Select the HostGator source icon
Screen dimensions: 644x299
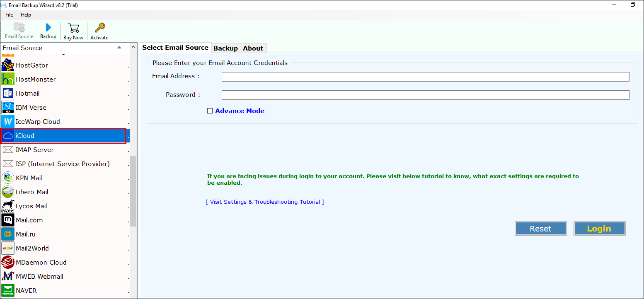[x=8, y=65]
